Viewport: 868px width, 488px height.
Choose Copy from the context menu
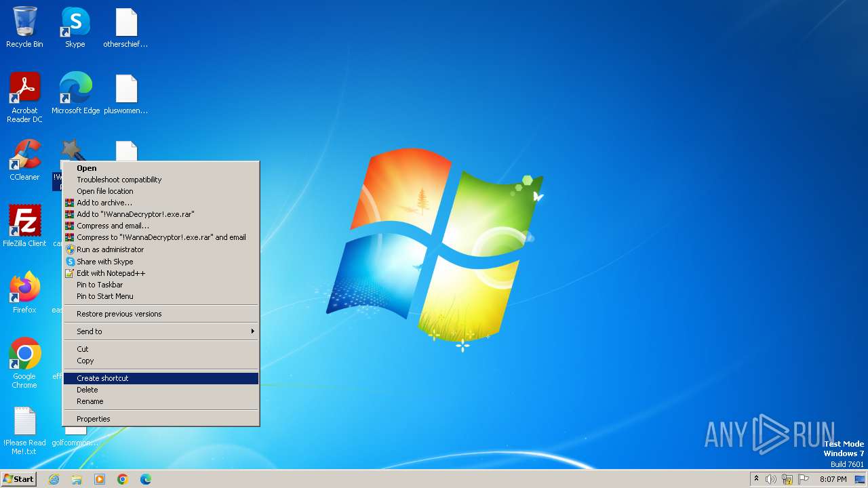(x=161, y=361)
